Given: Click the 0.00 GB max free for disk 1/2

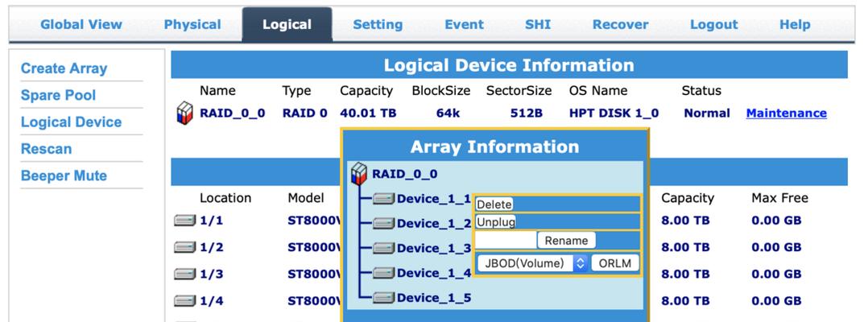Looking at the screenshot, I should point(776,247).
